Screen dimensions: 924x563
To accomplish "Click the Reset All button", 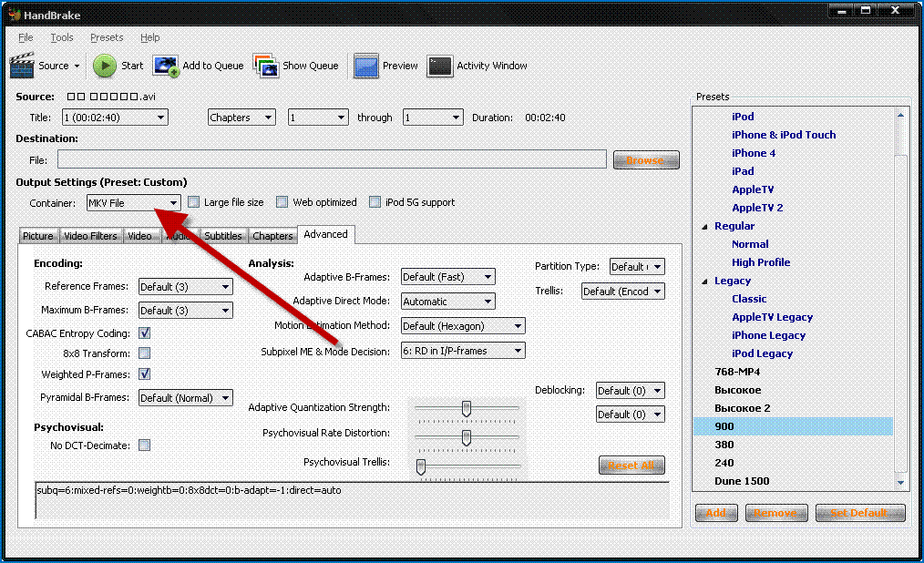I will point(631,466).
